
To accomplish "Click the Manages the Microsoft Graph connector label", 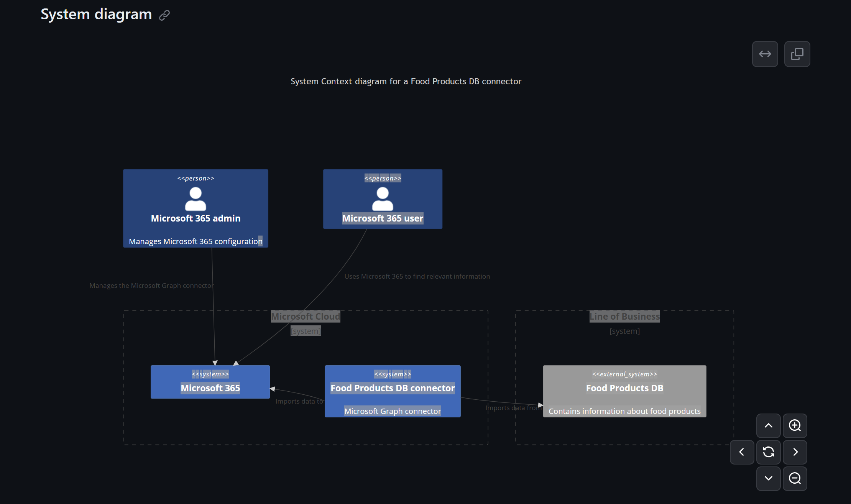I will tap(151, 285).
